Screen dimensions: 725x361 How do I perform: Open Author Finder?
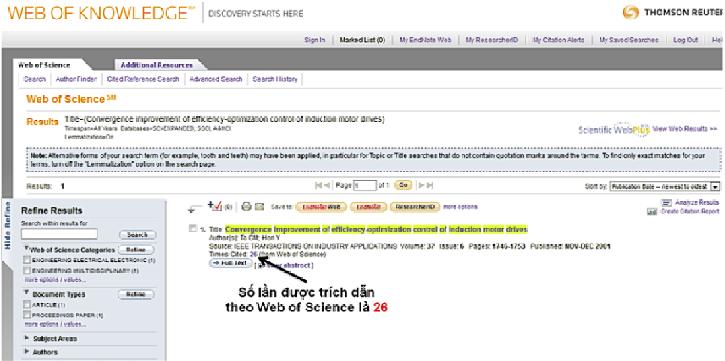76,79
